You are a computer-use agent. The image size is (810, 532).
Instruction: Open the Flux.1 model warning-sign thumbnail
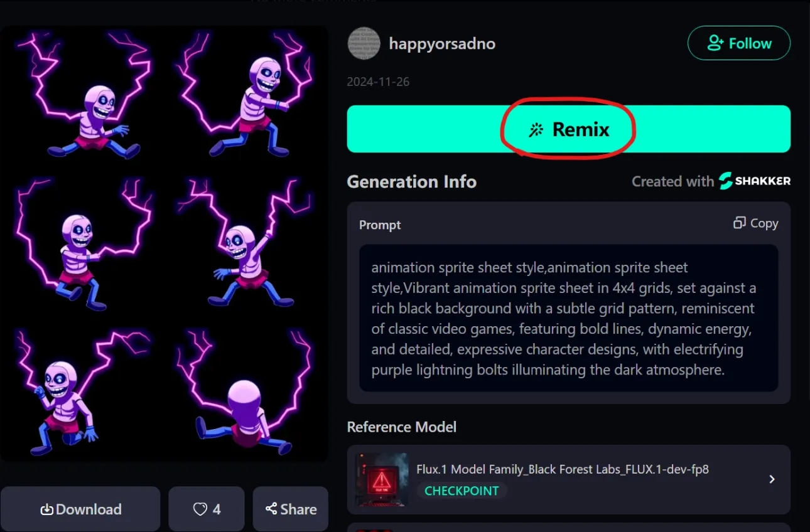coord(381,479)
